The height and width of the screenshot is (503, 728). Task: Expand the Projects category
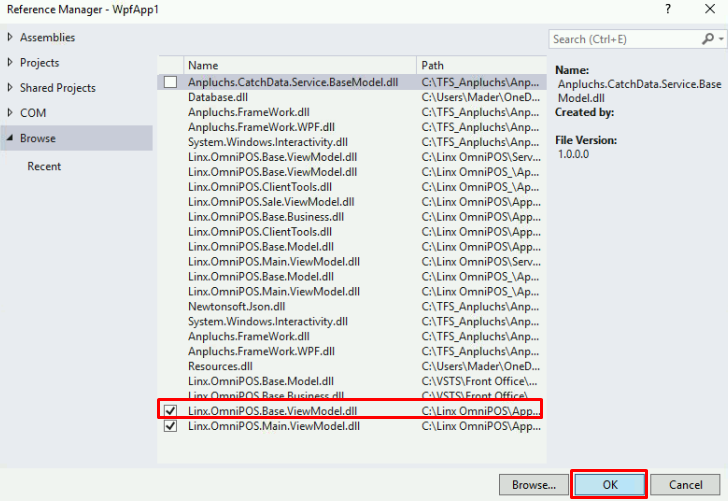10,62
